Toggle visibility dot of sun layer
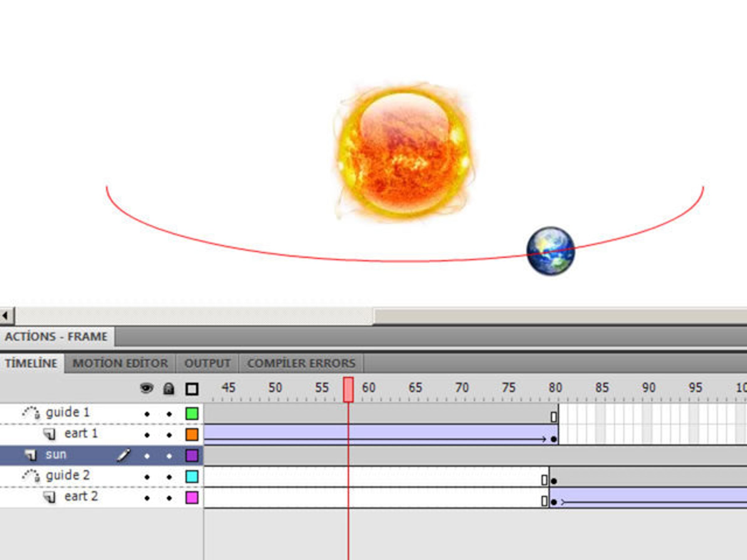Screen dimensions: 747x560 click(x=147, y=456)
